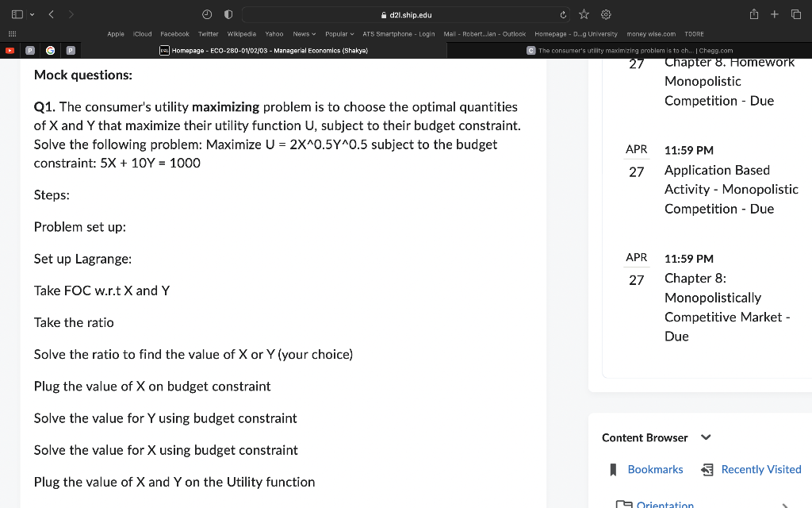Open Tab Overview with the stacked-squares icon

coord(796,13)
